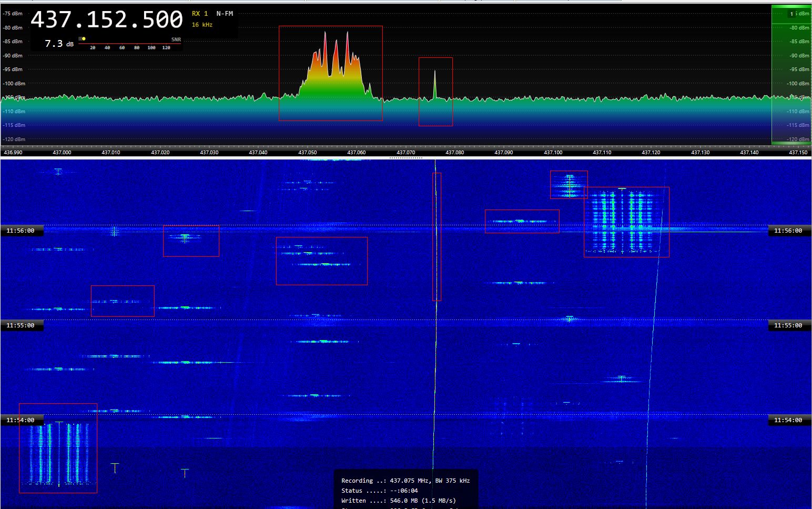Click the 11:55:00 timestamp on the right edge
The width and height of the screenshot is (812, 509).
(788, 325)
